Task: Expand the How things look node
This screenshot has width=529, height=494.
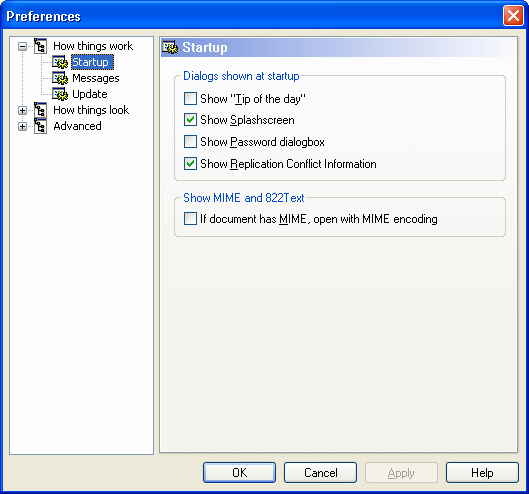Action: click(22, 110)
